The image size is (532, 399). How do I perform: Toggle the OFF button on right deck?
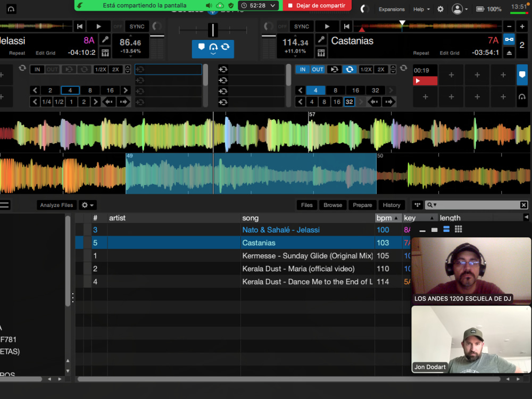click(x=282, y=27)
